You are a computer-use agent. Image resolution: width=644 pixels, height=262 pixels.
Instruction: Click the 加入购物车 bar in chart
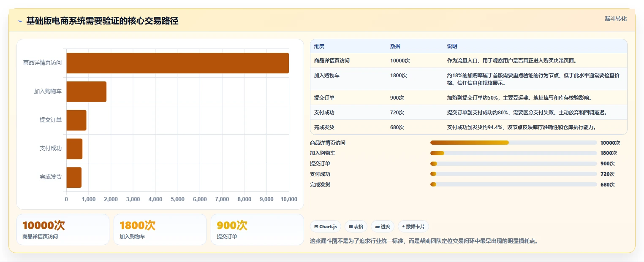pyautogui.click(x=86, y=92)
